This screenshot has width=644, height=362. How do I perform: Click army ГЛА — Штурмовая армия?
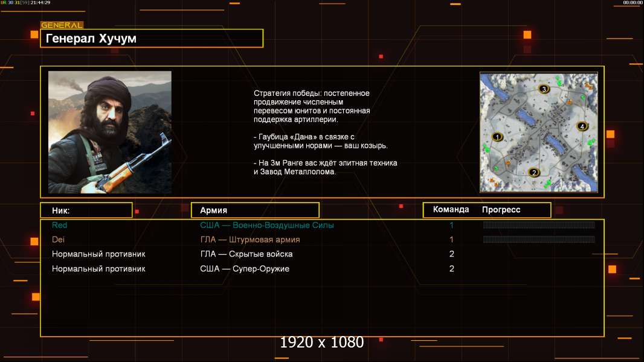[x=250, y=240]
